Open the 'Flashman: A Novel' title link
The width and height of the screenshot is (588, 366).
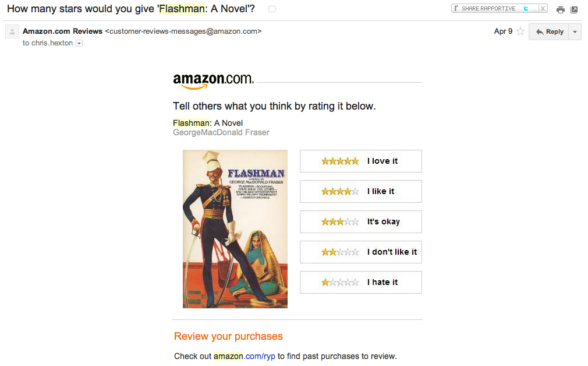(x=207, y=123)
